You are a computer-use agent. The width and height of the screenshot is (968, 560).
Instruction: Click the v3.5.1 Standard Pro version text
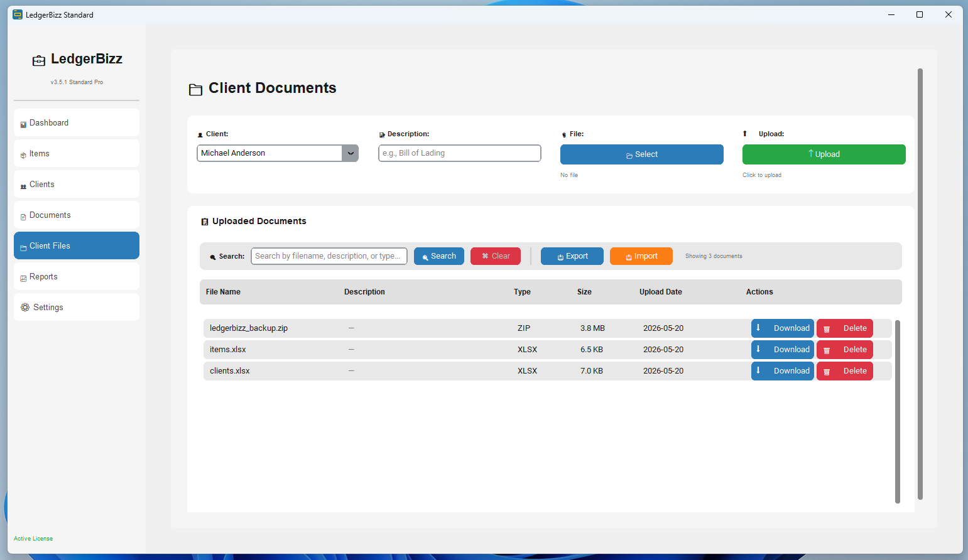click(77, 82)
